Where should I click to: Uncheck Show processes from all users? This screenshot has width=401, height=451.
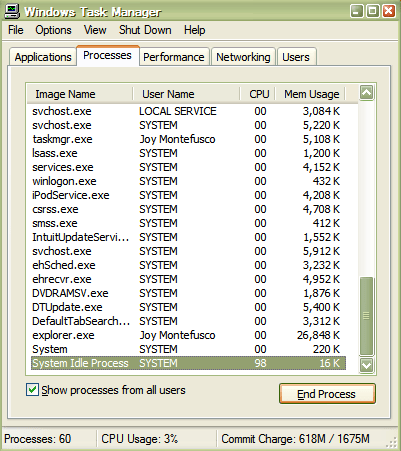pos(32,390)
